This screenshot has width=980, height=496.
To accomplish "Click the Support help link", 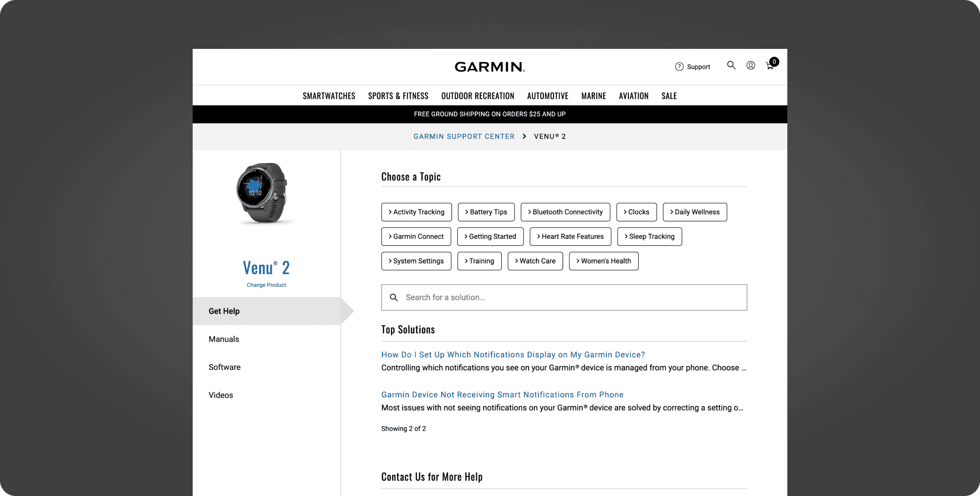I will tap(692, 67).
